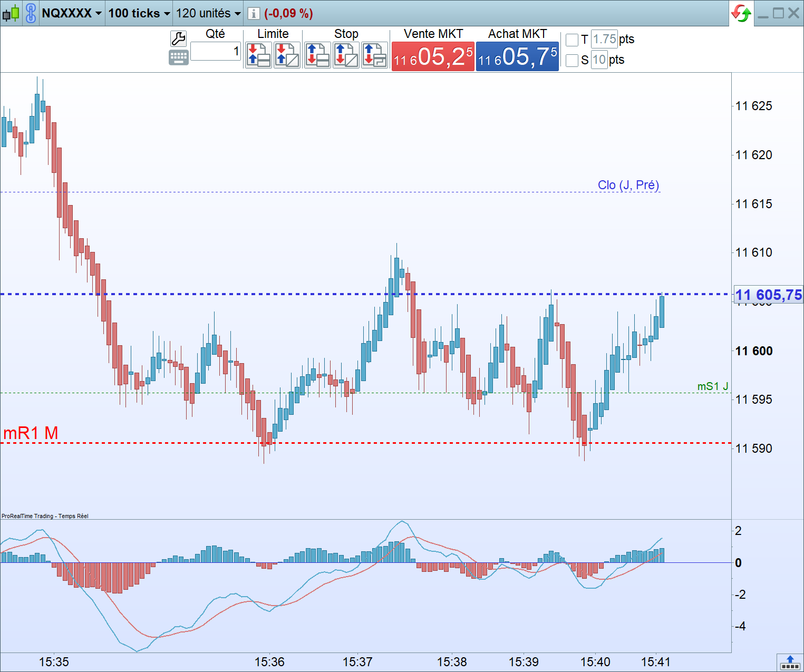Click the 15:35 time axis label
The width and height of the screenshot is (804, 672).
[x=54, y=662]
